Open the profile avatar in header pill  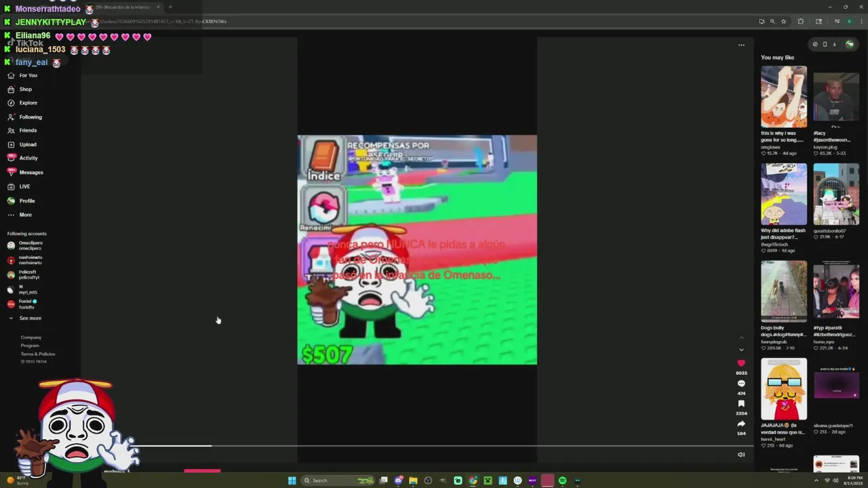[849, 44]
